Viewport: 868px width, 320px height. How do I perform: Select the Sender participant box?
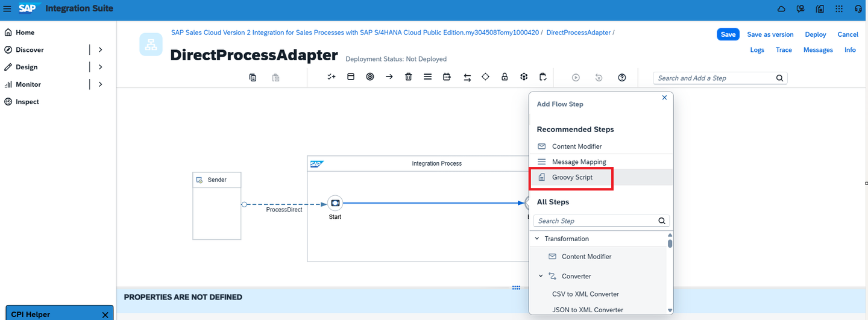point(217,205)
